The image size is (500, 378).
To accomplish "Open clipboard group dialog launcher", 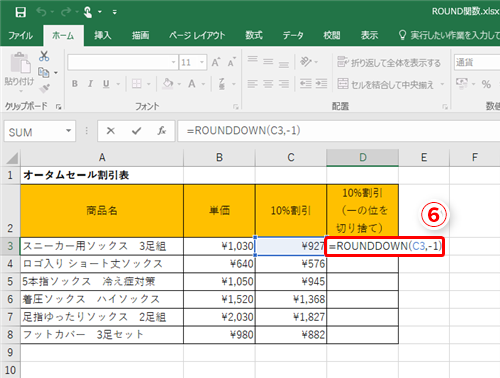I will pos(59,107).
